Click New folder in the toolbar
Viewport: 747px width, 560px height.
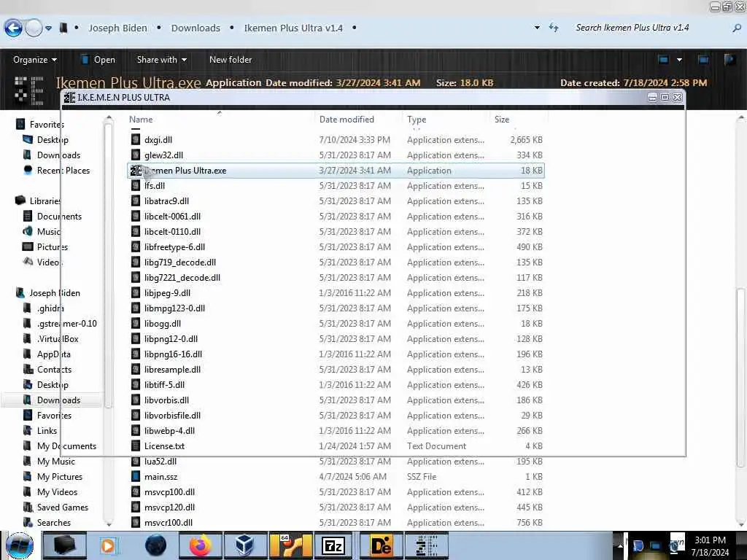pos(231,60)
